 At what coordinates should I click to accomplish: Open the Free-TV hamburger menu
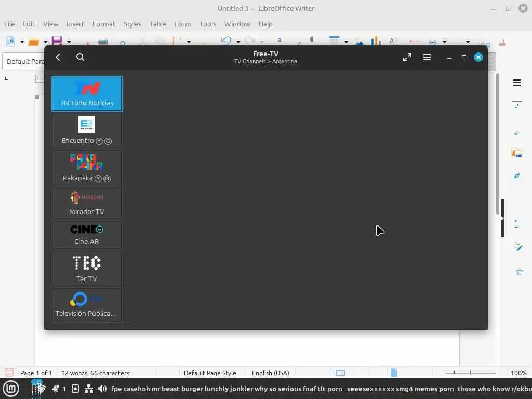tap(427, 57)
